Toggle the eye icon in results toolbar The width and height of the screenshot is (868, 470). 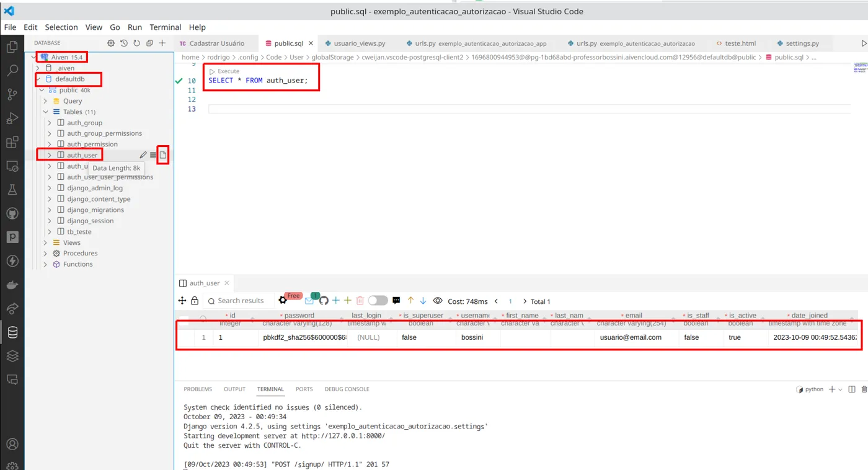(438, 301)
